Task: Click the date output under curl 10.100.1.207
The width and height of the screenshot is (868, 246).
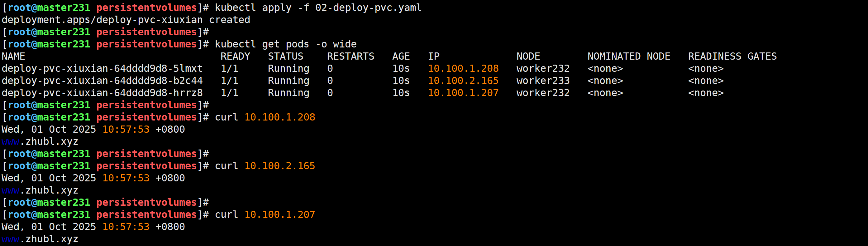Action: [93, 226]
